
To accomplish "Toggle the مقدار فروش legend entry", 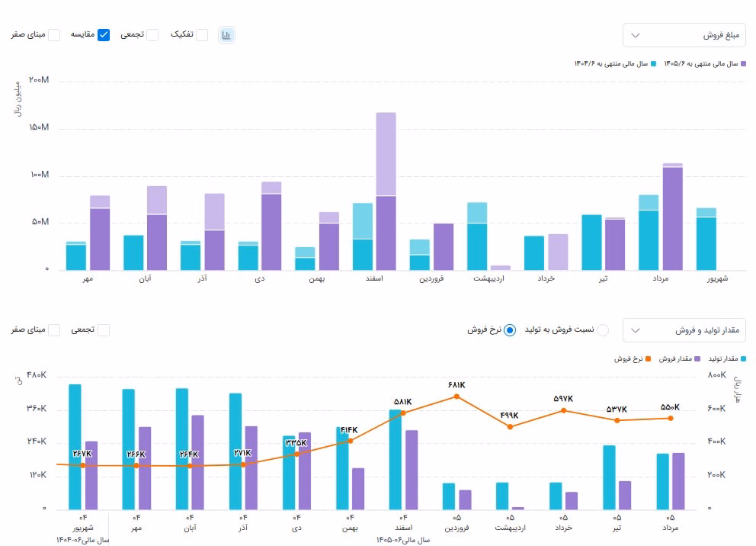I will (679, 359).
